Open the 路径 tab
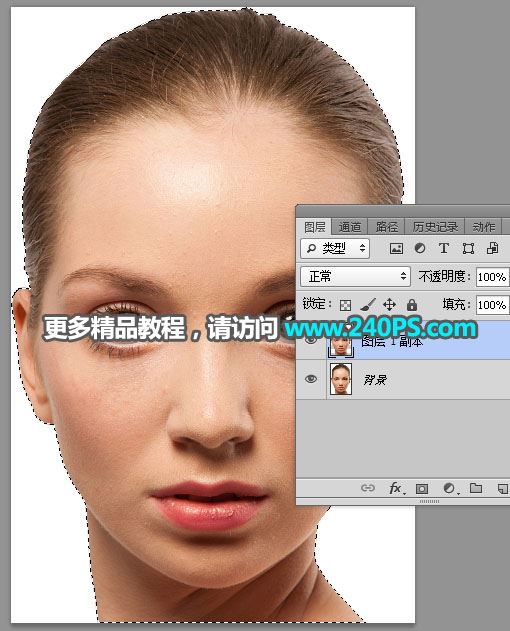 [386, 227]
